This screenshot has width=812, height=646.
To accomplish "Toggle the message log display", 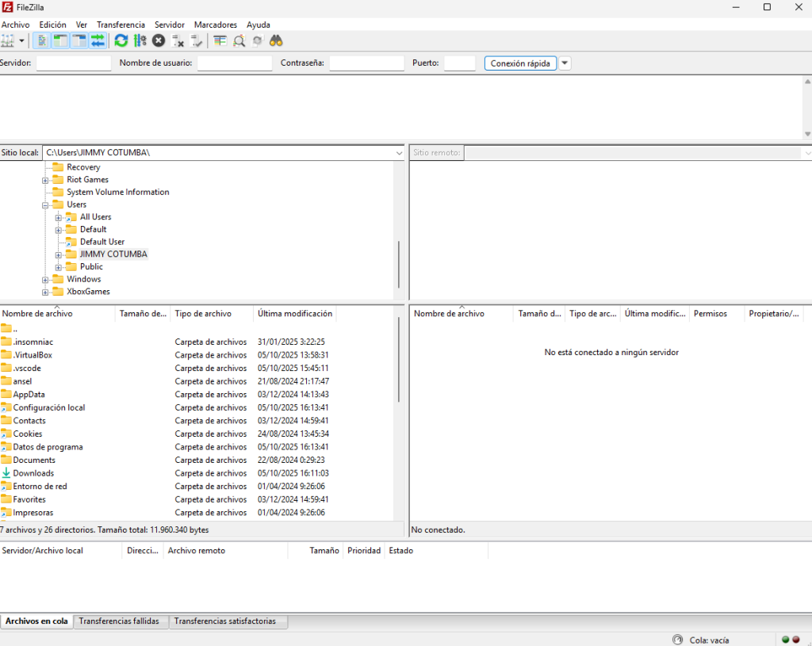I will (42, 40).
